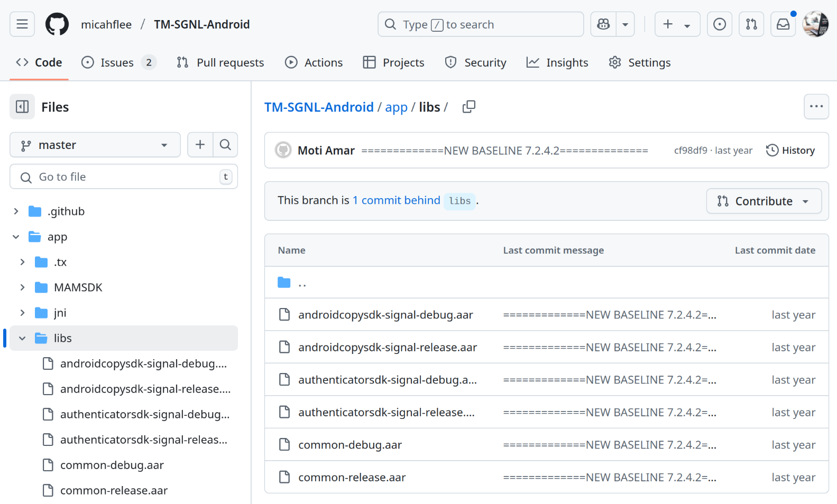Collapse the libs folder chevron
Image resolution: width=837 pixels, height=504 pixels.
coord(22,338)
